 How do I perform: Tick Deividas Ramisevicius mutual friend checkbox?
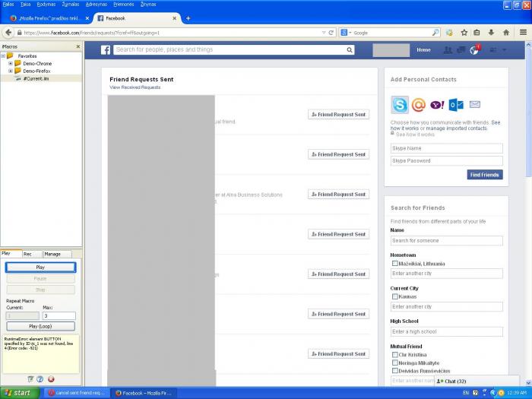tap(395, 371)
